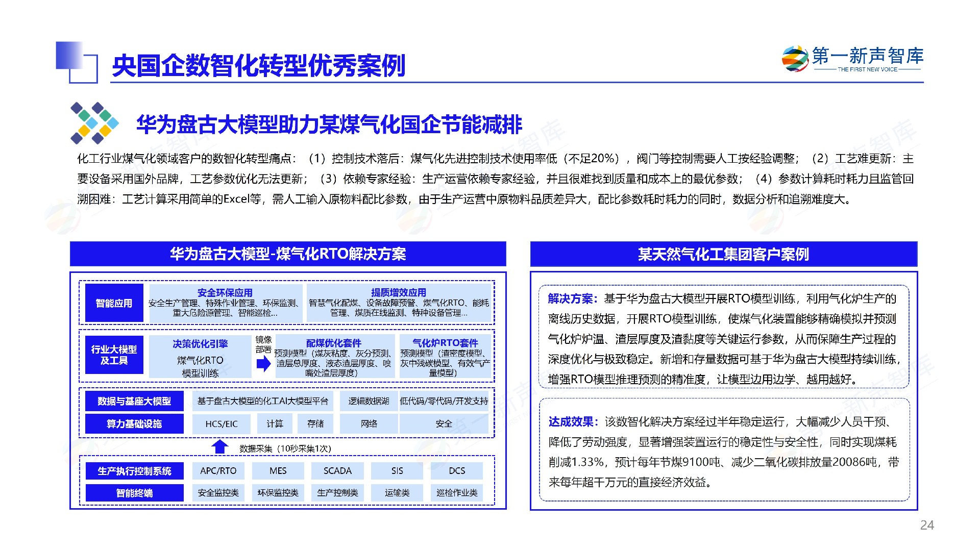The height and width of the screenshot is (551, 980).
Task: Click the 气化炉RTO套件 heading
Action: pyautogui.click(x=445, y=343)
